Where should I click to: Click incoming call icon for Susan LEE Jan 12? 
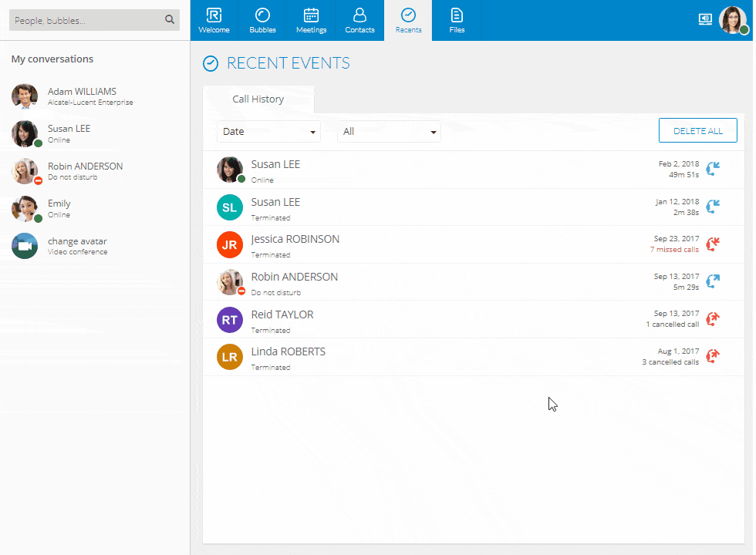[x=713, y=207]
